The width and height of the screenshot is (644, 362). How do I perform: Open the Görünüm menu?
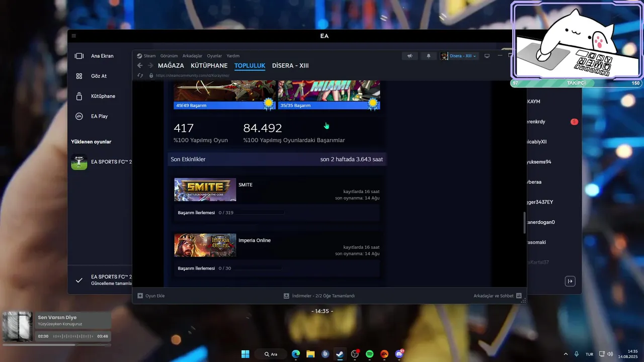pos(169,56)
